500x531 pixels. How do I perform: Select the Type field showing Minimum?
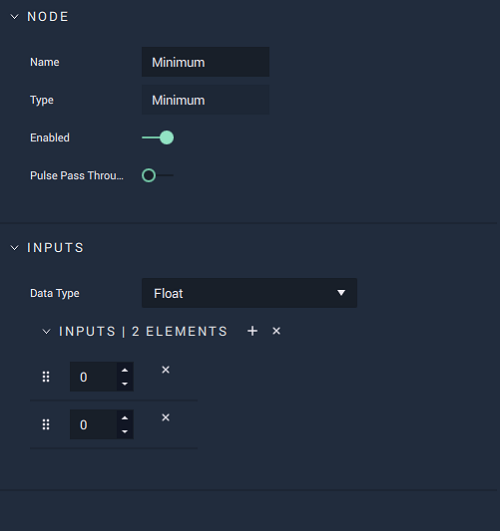pyautogui.click(x=206, y=100)
